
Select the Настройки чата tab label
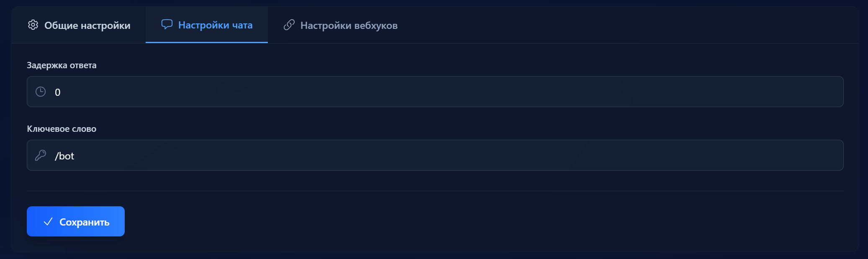pyautogui.click(x=215, y=25)
